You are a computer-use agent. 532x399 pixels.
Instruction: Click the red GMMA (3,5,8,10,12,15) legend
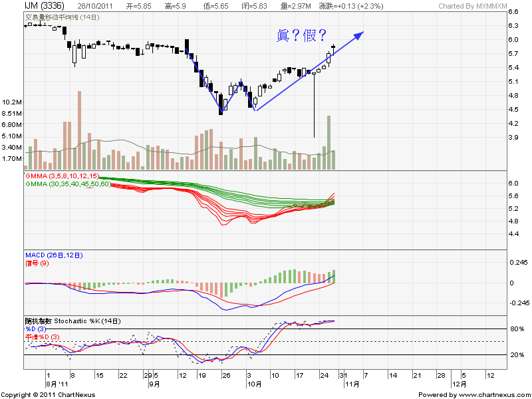pyautogui.click(x=61, y=176)
